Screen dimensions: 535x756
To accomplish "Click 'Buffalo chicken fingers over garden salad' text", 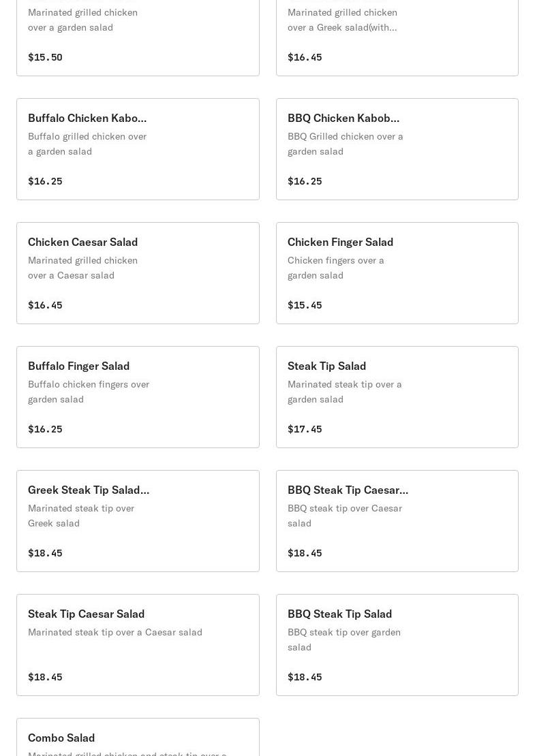I will click(x=89, y=392).
